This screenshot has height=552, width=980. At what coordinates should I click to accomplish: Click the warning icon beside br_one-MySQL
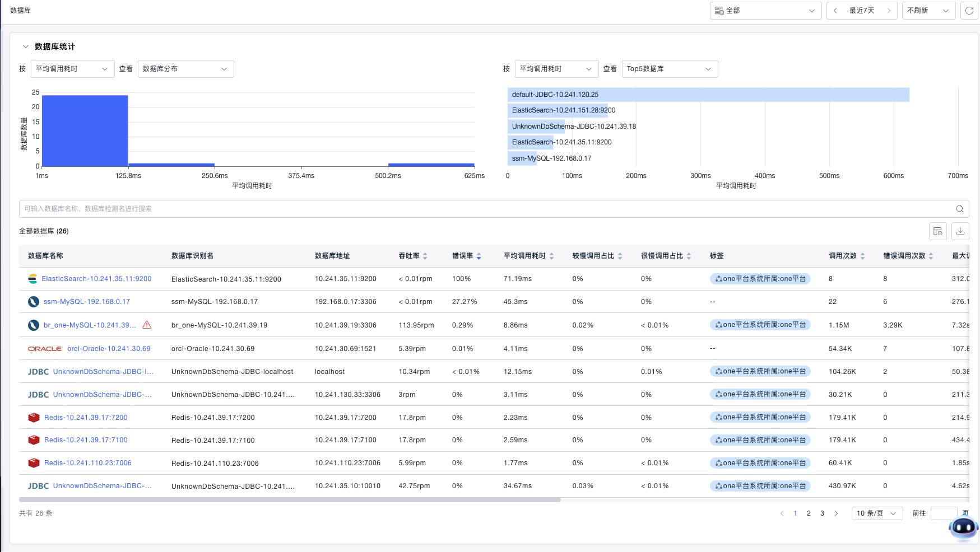(147, 325)
